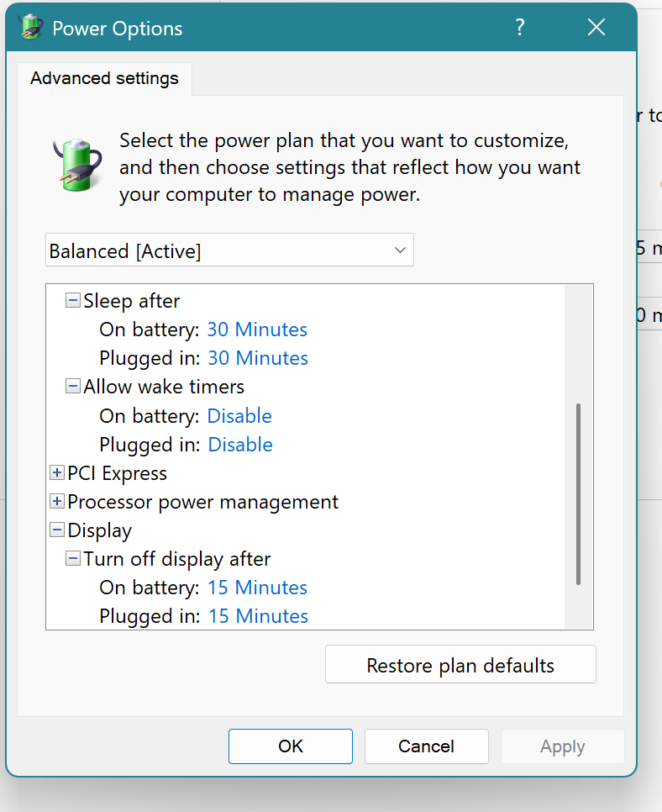Viewport: 662px width, 812px height.
Task: Change wake timers Plugged in Disable value
Action: pos(240,445)
